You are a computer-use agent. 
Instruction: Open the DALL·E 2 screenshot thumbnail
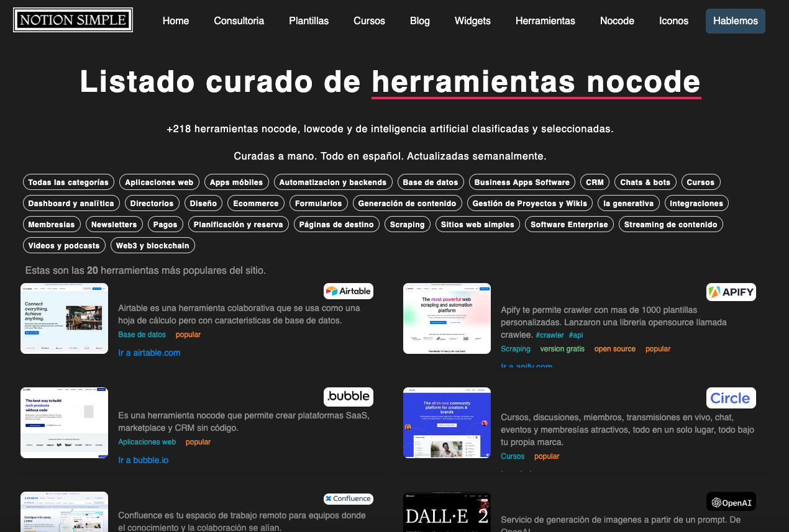point(447,512)
